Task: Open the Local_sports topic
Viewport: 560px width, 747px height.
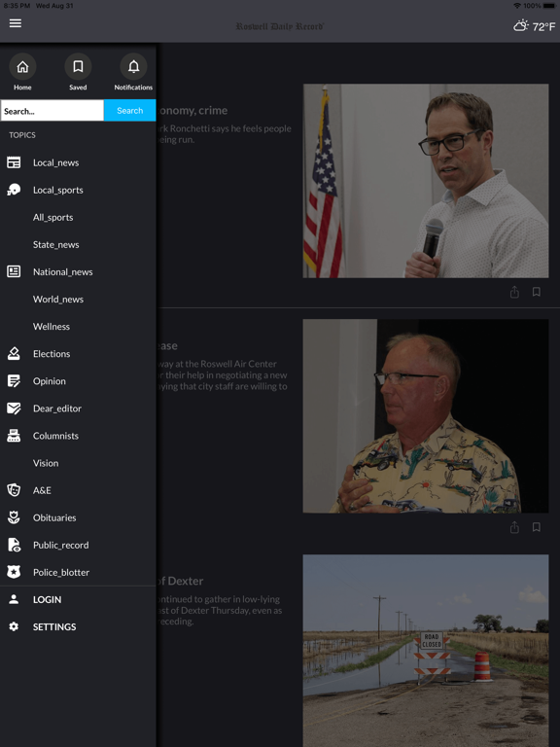Action: [x=58, y=190]
